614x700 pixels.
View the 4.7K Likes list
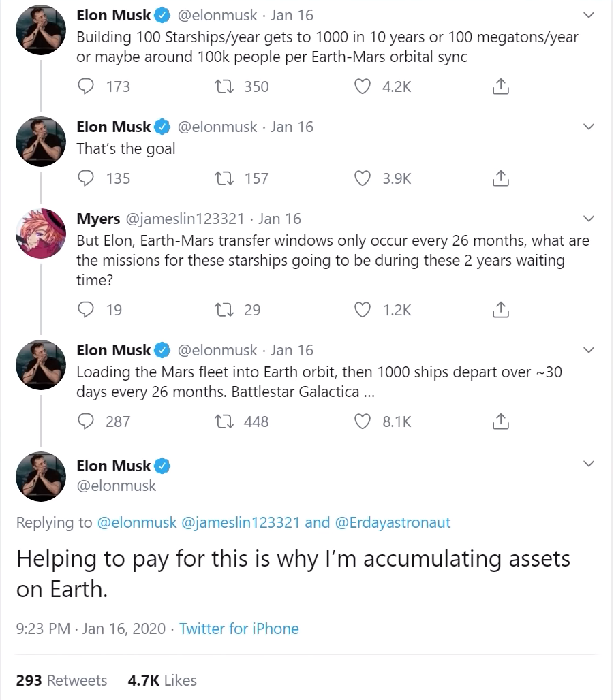162,680
